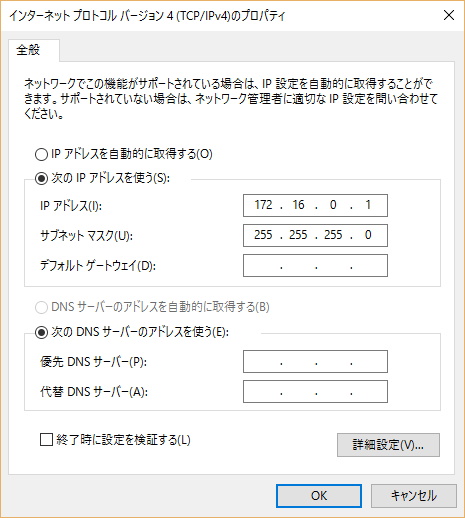Select the 全般 tab
Screen dimensions: 465x518
click(x=29, y=50)
